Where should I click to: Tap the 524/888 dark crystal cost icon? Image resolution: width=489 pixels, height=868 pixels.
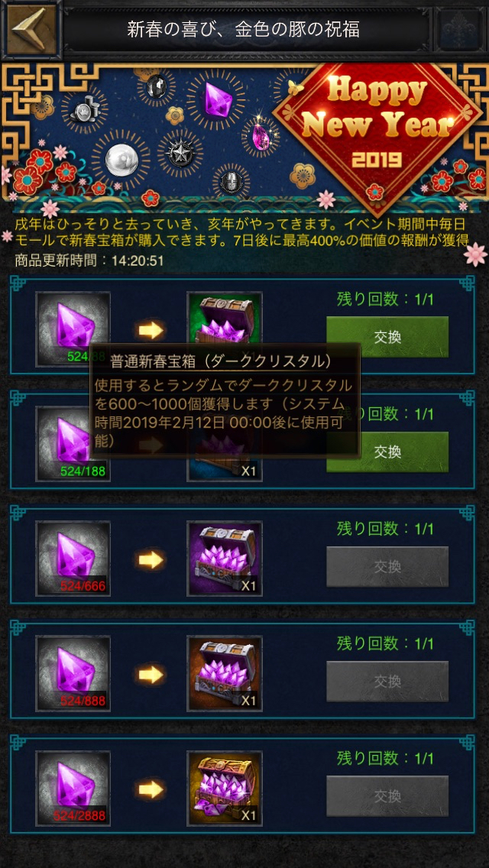(x=73, y=674)
